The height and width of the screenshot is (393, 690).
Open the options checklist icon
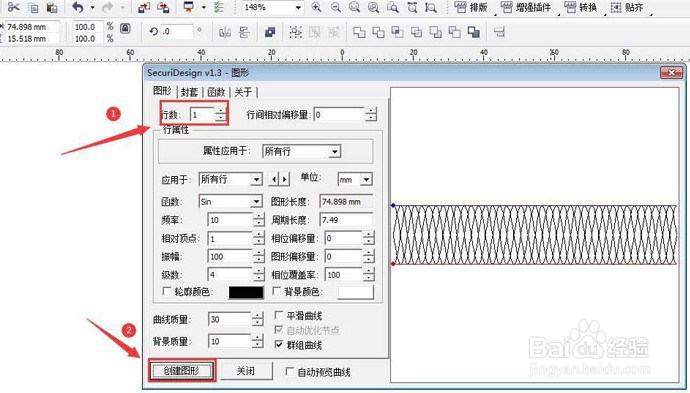click(x=219, y=7)
